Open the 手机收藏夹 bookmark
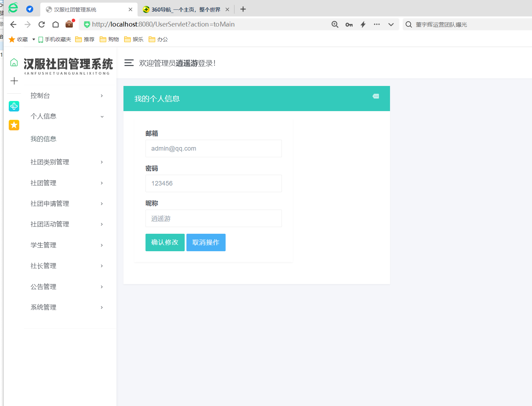 (x=55, y=39)
